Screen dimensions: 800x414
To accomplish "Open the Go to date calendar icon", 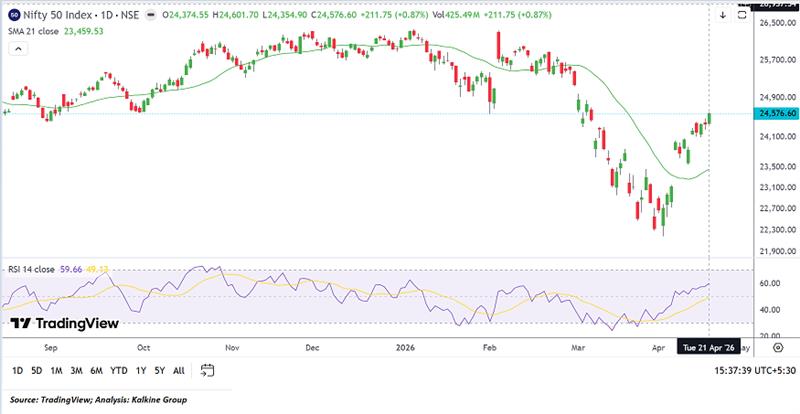I will (x=207, y=371).
